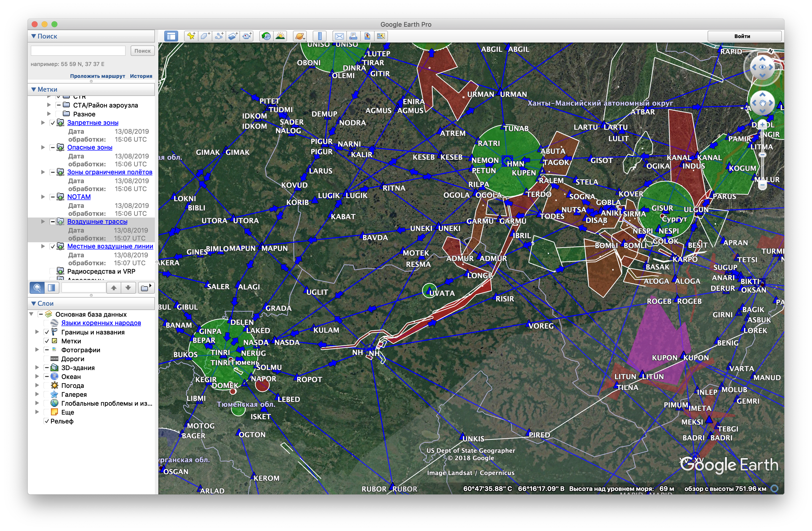
Task: Add a polygon from the toolbar
Action: [205, 36]
